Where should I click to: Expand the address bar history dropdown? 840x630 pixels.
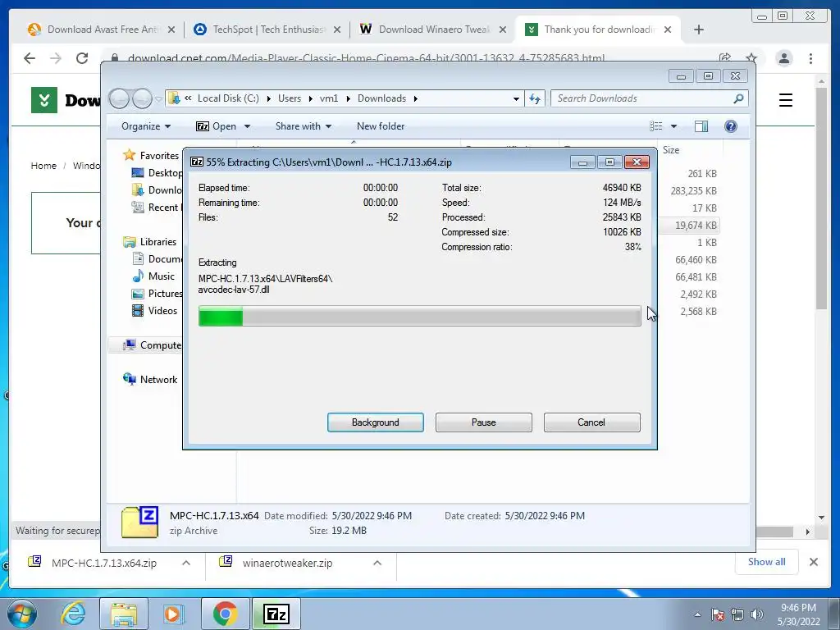tap(516, 98)
